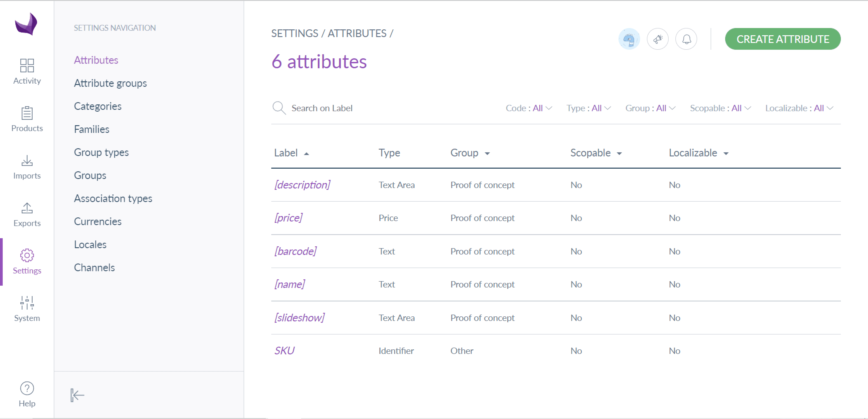
Task: Click the 6 attributes heading
Action: point(319,62)
